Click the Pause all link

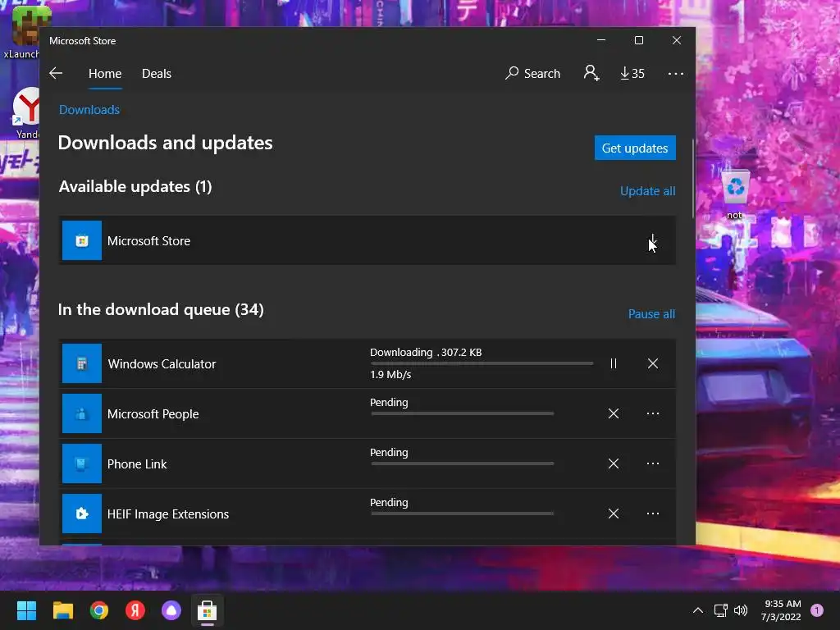(651, 314)
